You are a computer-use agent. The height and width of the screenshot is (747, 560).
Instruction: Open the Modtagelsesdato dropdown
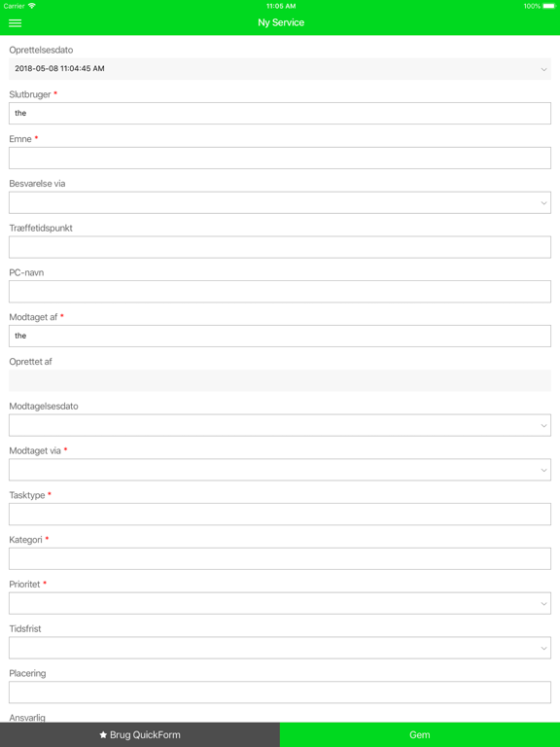[x=280, y=425]
